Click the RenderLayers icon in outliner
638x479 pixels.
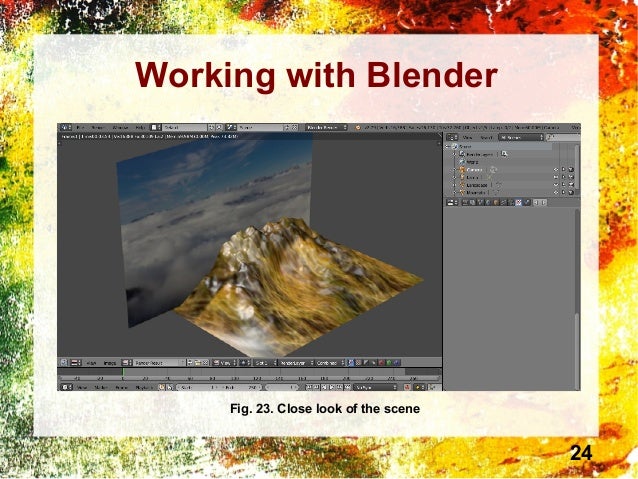click(461, 154)
